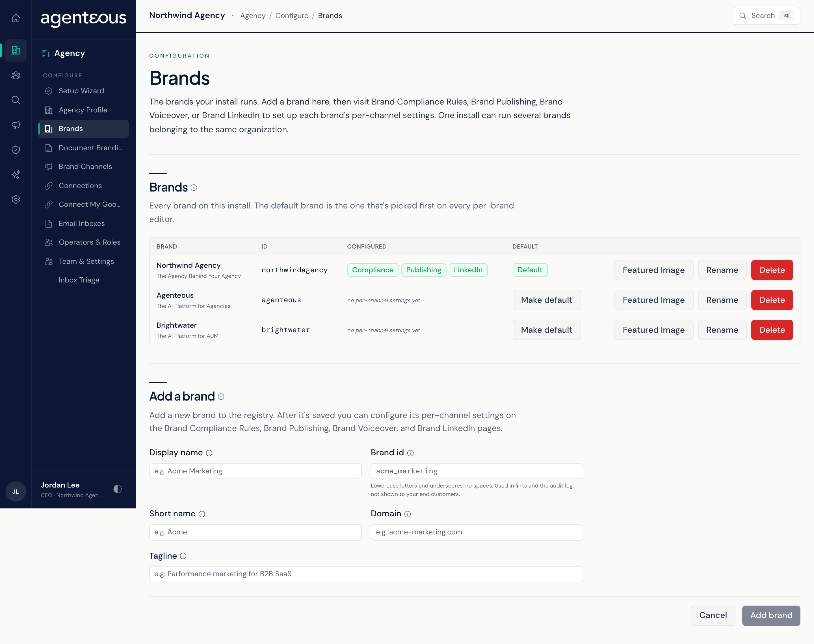Show info tooltip beside the Add a brand heading
Viewport: 814px width, 644px height.
221,397
